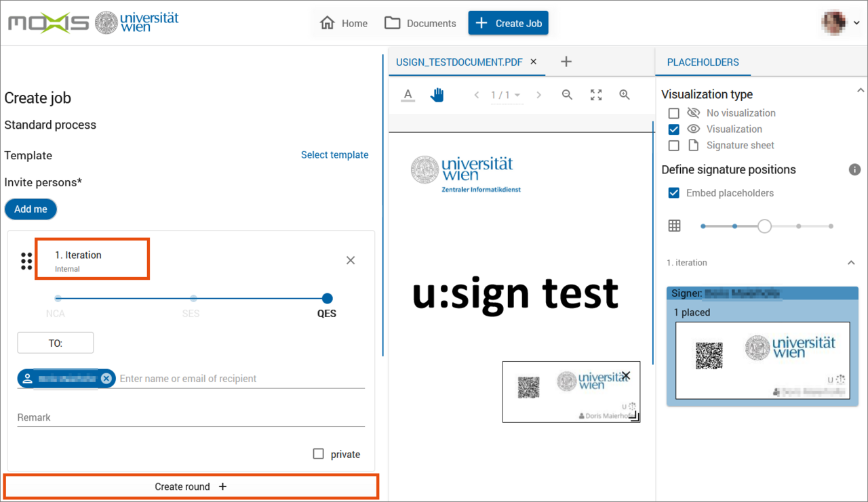Open the user profile menu arrow
Viewport: 868px width, 502px height.
click(x=856, y=23)
